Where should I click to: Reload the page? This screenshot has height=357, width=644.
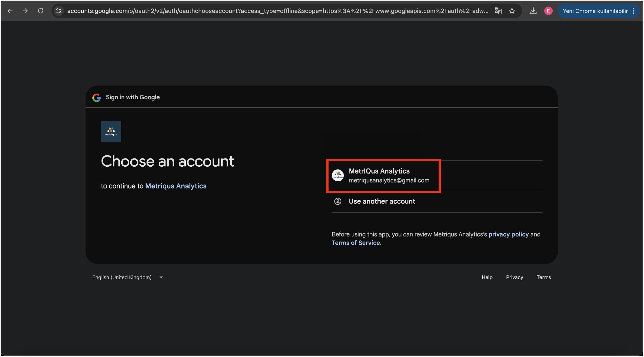[41, 11]
